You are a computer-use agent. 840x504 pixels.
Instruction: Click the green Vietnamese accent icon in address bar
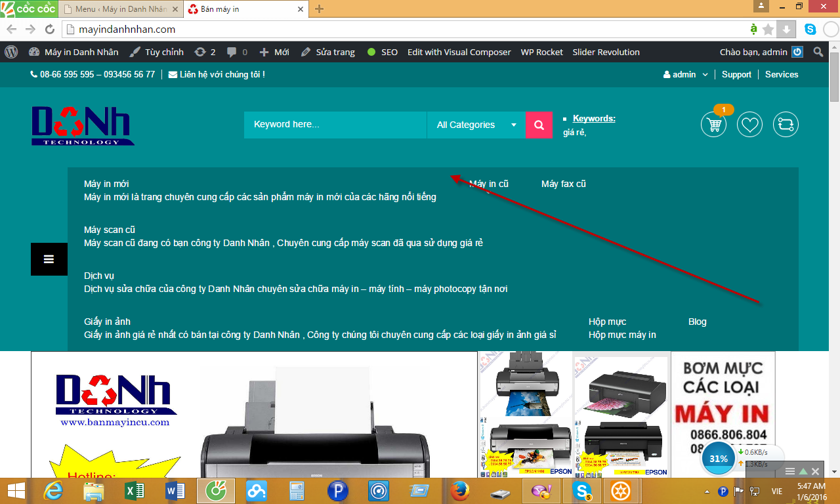[753, 29]
